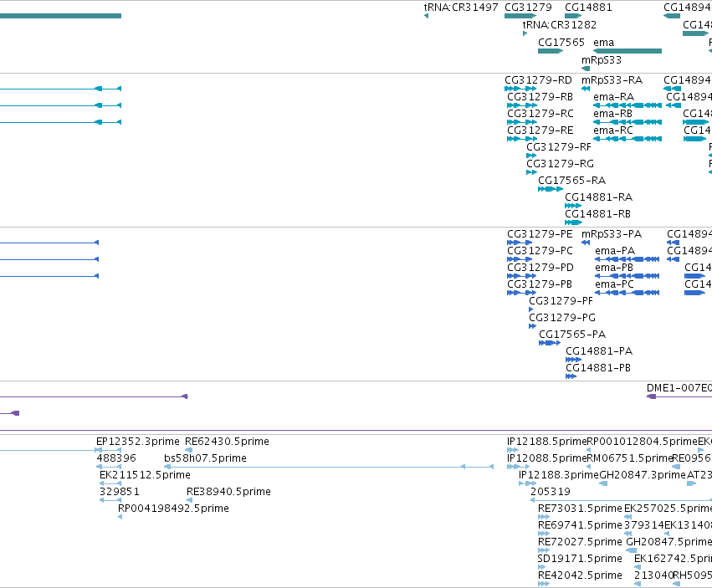Select protein CG17565-PA
Image resolution: width=712 pixels, height=588 pixels.
pos(572,335)
